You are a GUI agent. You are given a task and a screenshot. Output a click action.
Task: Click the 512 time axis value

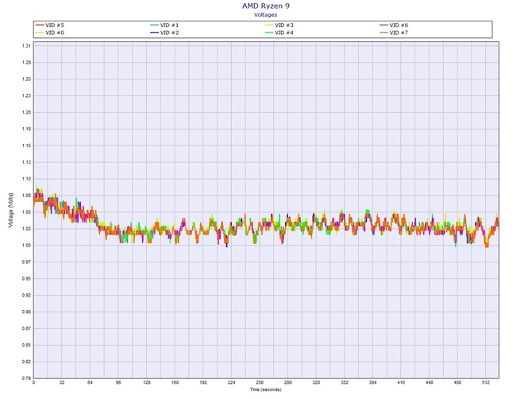point(486,382)
